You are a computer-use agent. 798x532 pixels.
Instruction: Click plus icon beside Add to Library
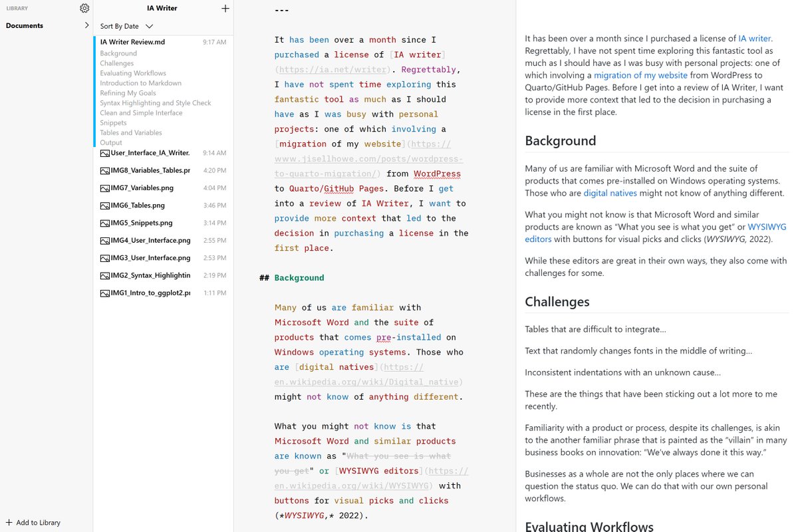[9, 523]
